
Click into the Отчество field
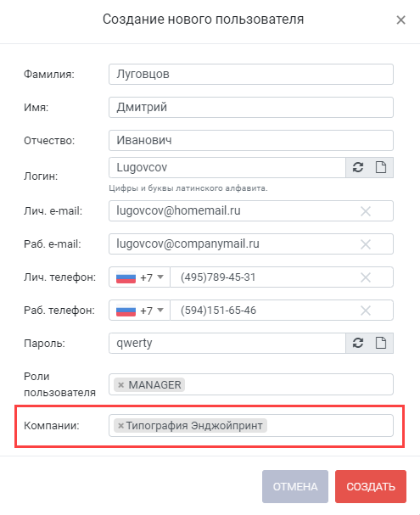(251, 141)
